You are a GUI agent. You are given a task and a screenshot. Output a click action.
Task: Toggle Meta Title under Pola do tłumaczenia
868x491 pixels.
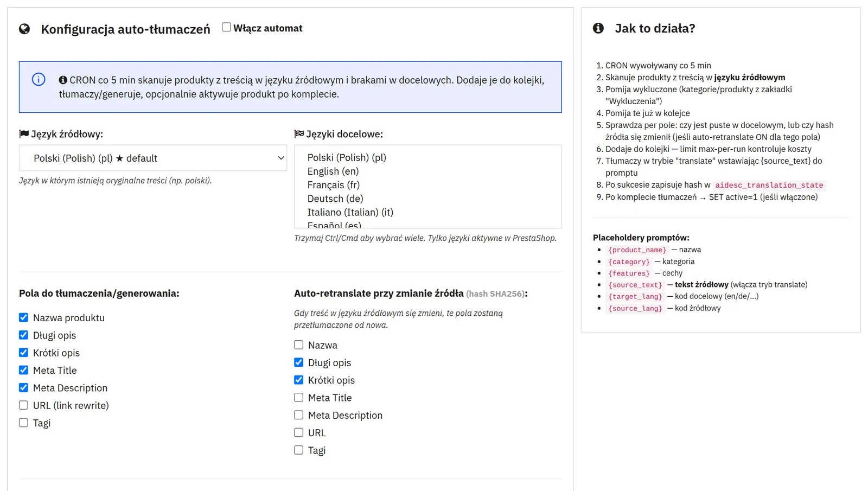[23, 370]
